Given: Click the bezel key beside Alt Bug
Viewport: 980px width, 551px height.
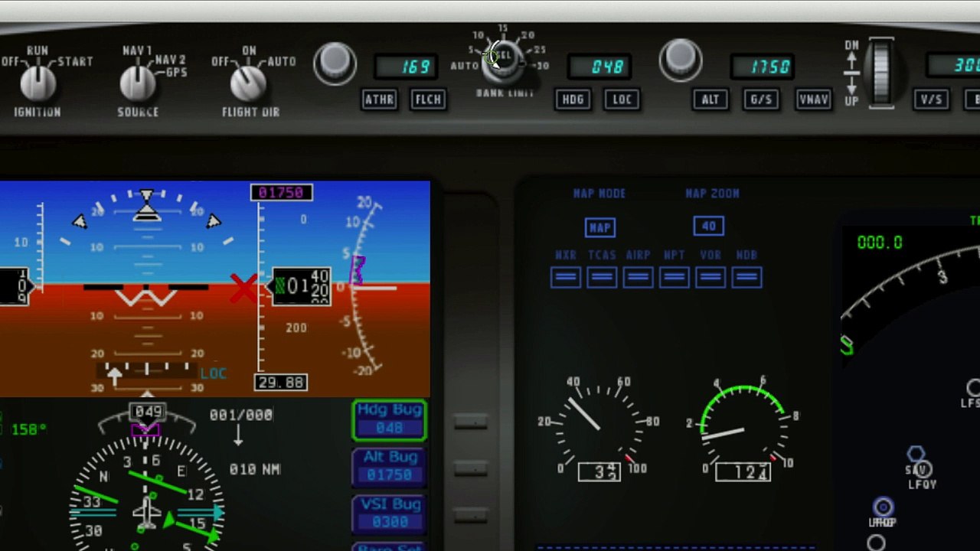Looking at the screenshot, I should [470, 469].
